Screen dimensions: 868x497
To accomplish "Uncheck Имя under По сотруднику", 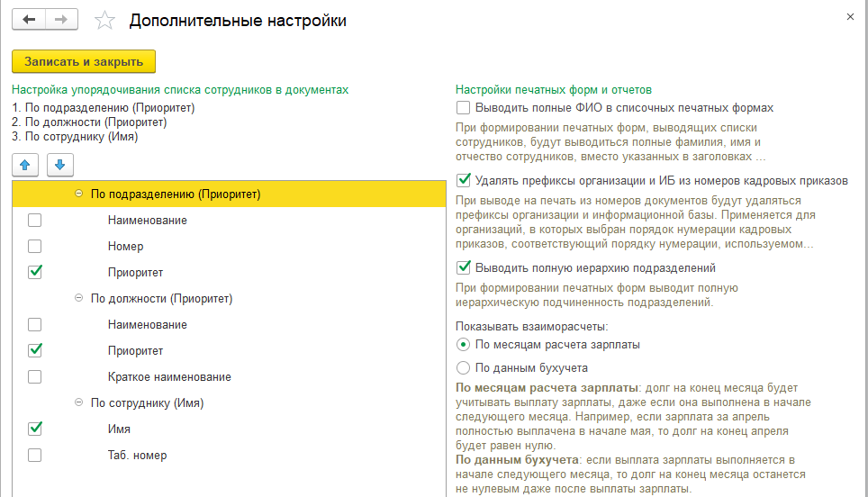I will click(x=35, y=429).
